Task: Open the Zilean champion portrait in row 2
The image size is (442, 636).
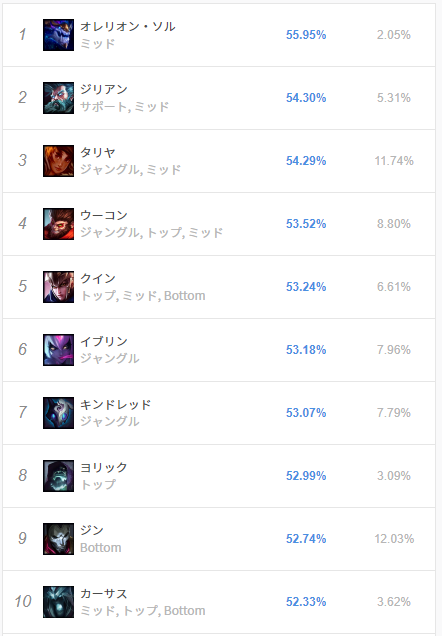Action: point(58,98)
